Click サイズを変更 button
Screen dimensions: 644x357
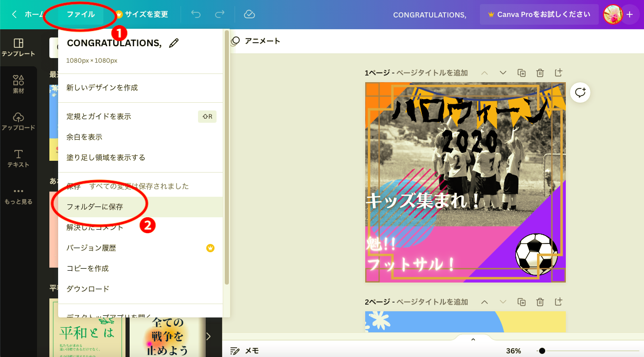[x=141, y=14]
